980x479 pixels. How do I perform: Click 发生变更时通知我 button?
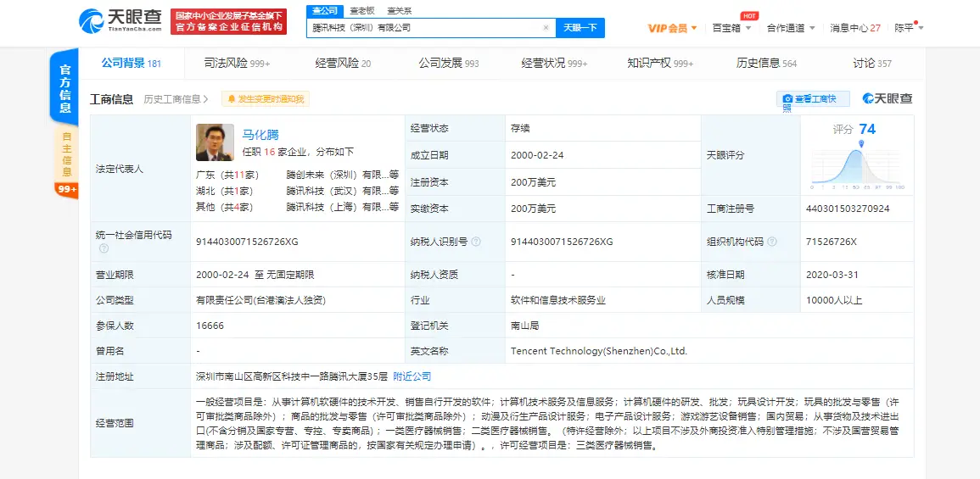tap(265, 98)
